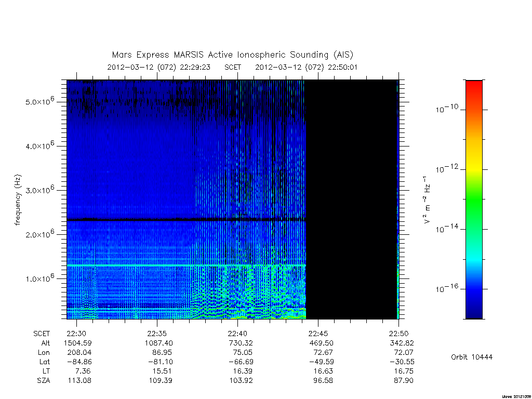Click the black data-gap region in spectrogram
The image size is (532, 399).
coord(352,199)
